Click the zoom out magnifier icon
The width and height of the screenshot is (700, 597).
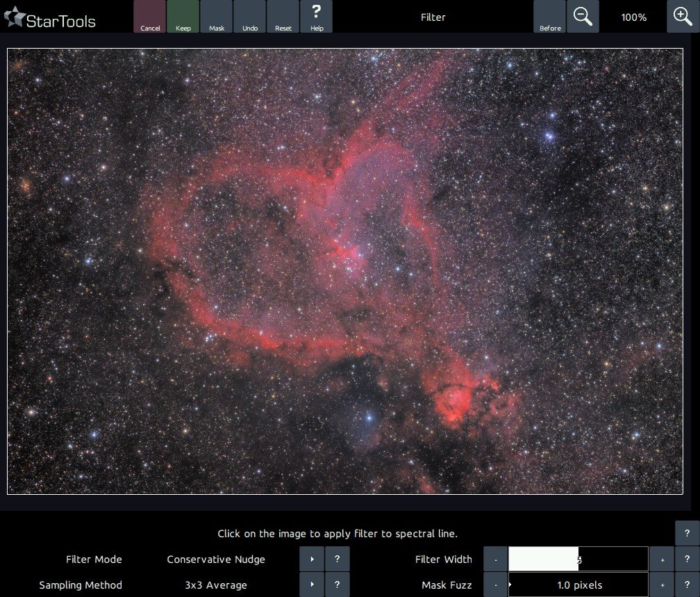tap(583, 17)
